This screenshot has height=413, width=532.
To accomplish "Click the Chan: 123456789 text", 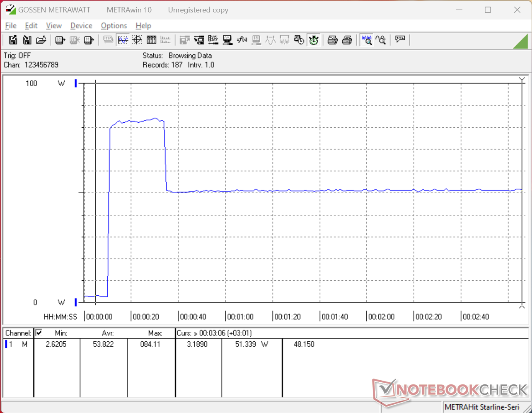I will pyautogui.click(x=31, y=65).
